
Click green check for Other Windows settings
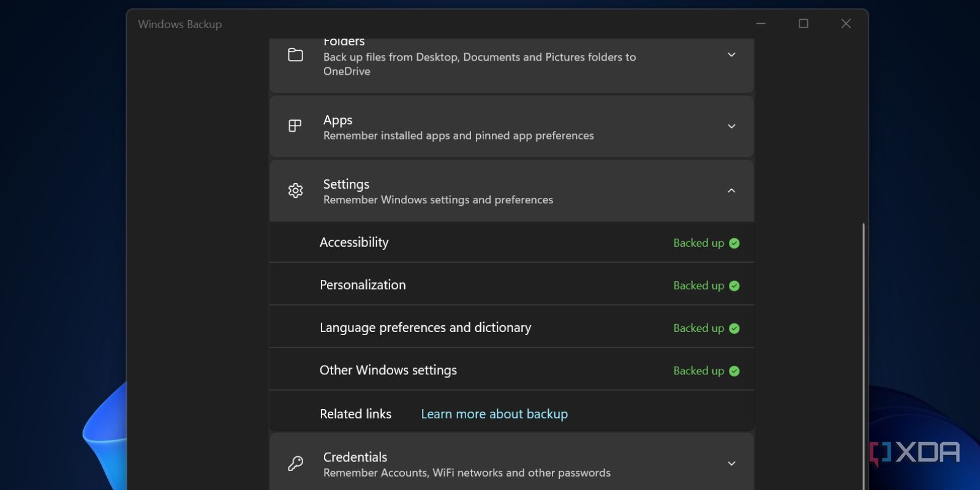pos(734,371)
